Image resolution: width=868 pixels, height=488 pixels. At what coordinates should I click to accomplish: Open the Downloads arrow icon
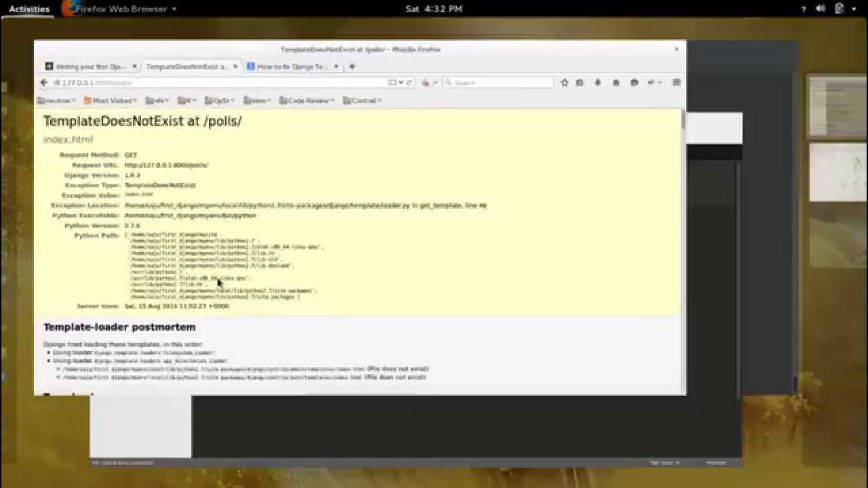click(597, 83)
